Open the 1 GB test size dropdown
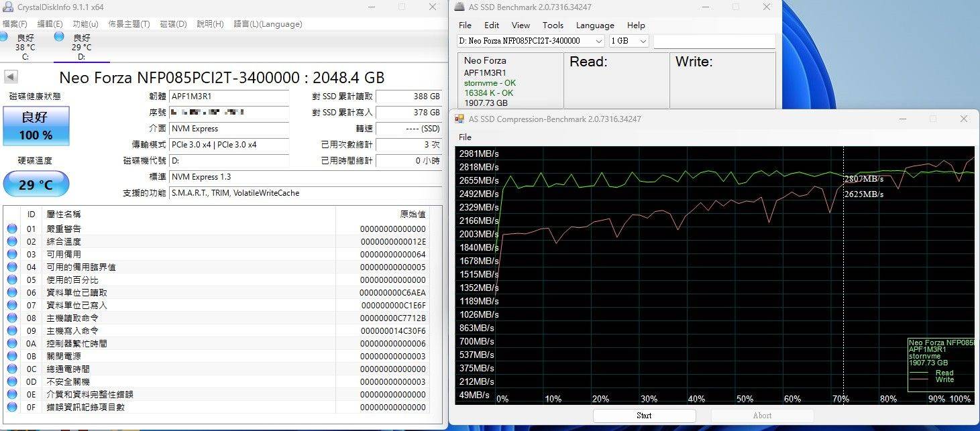 click(642, 40)
